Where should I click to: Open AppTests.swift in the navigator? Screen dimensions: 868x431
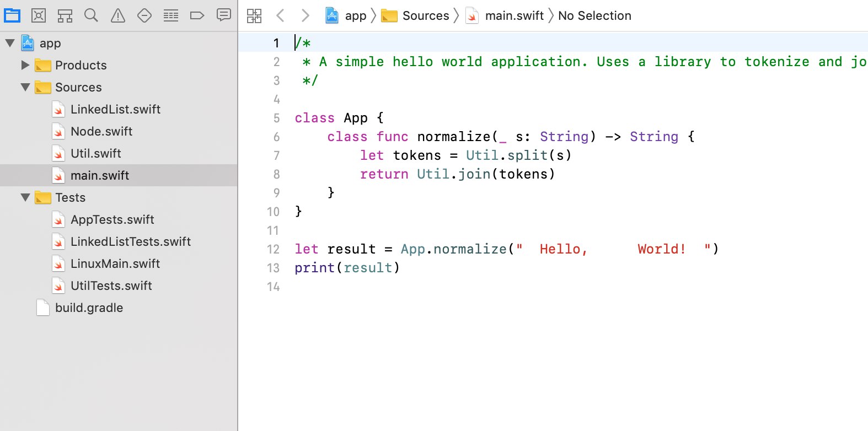(119, 219)
